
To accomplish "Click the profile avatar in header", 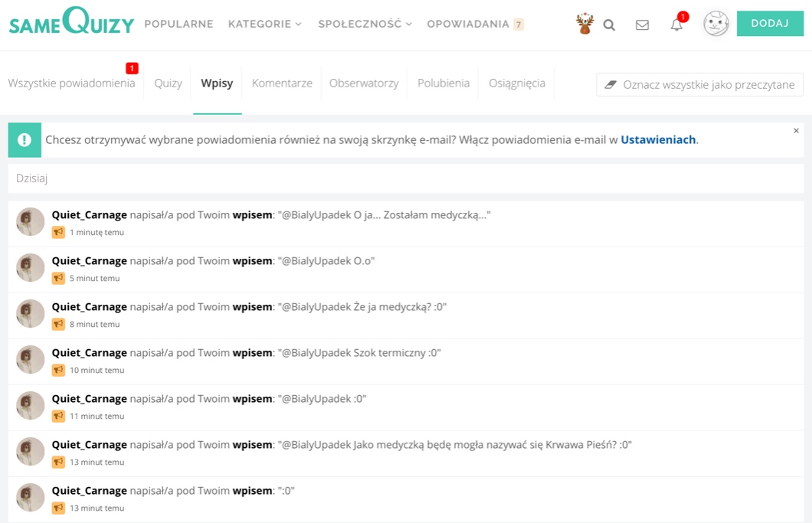I will (716, 24).
